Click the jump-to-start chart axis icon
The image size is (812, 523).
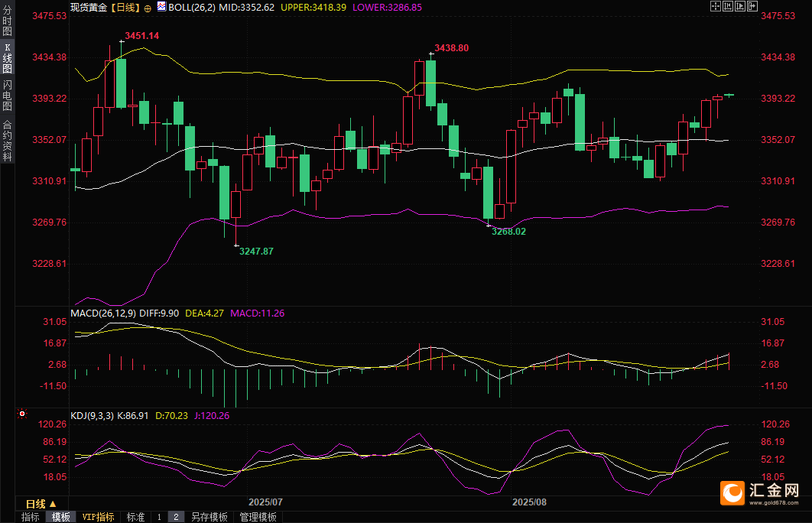click(x=728, y=6)
